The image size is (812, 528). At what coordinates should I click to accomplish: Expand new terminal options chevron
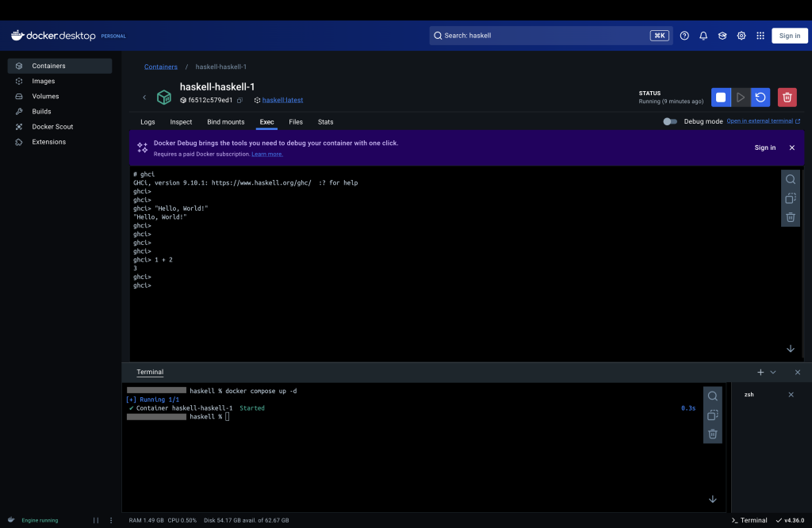(773, 372)
